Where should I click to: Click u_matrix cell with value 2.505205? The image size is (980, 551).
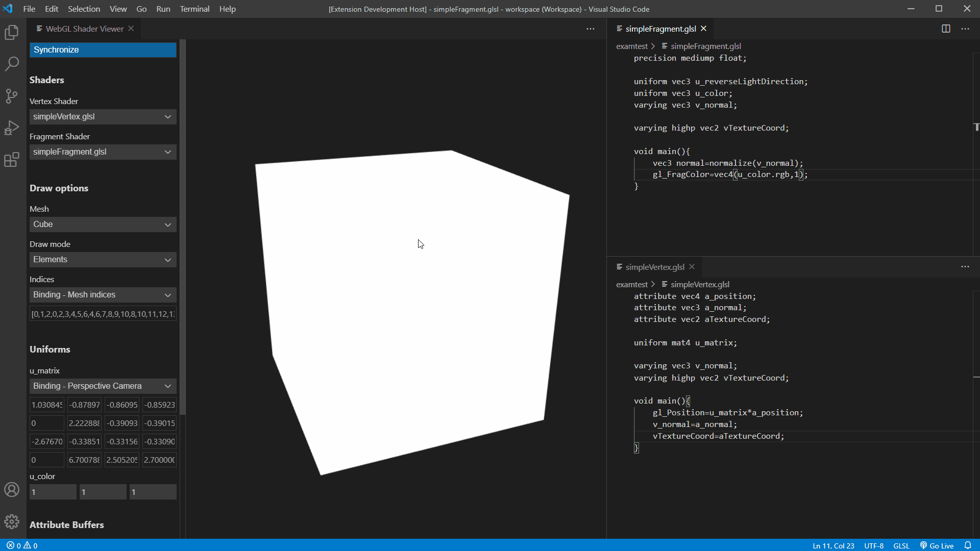click(x=121, y=460)
